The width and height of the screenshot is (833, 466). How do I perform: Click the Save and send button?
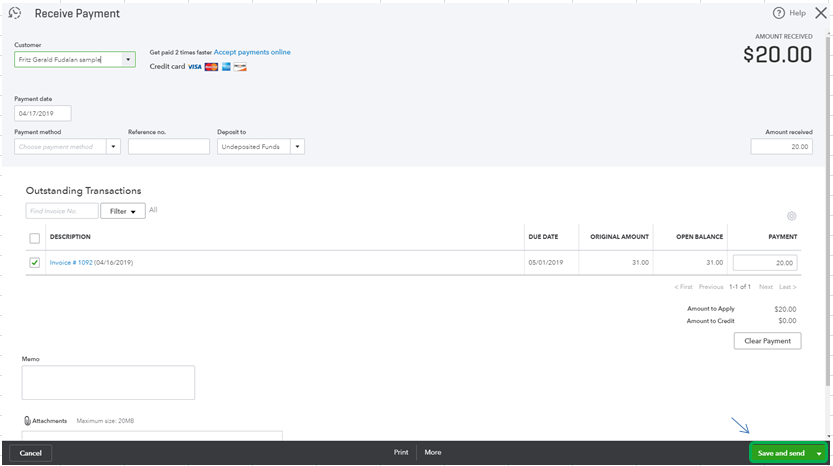point(781,453)
